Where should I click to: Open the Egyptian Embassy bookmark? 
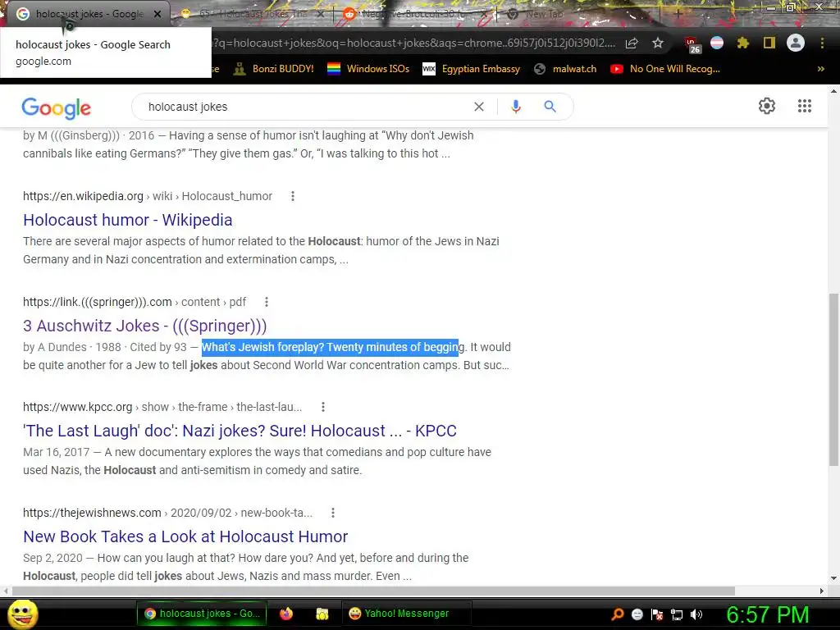(x=471, y=69)
